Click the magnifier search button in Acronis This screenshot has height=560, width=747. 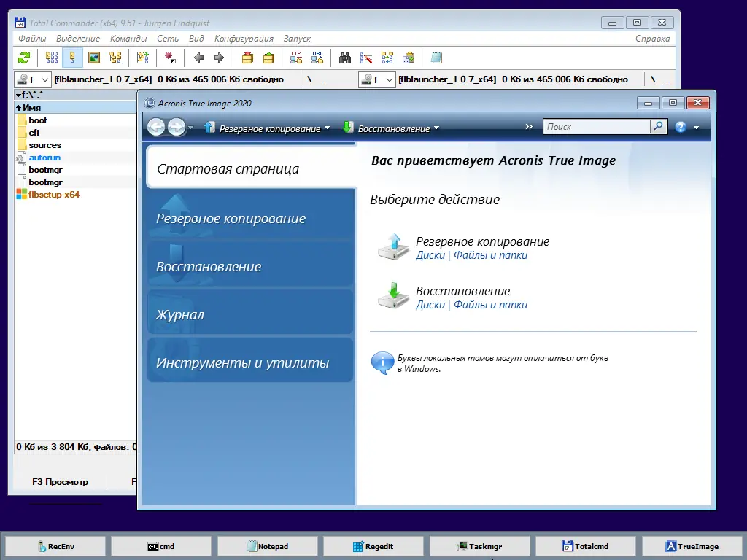[x=659, y=126]
